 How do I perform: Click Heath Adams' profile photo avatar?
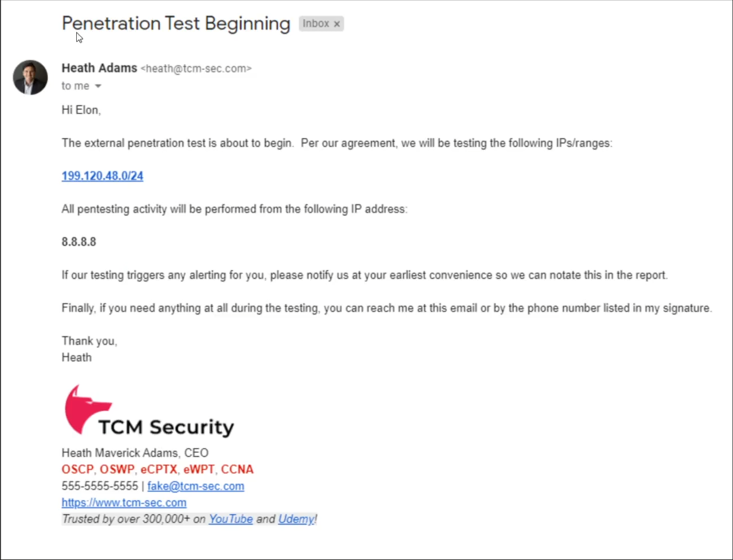[30, 77]
